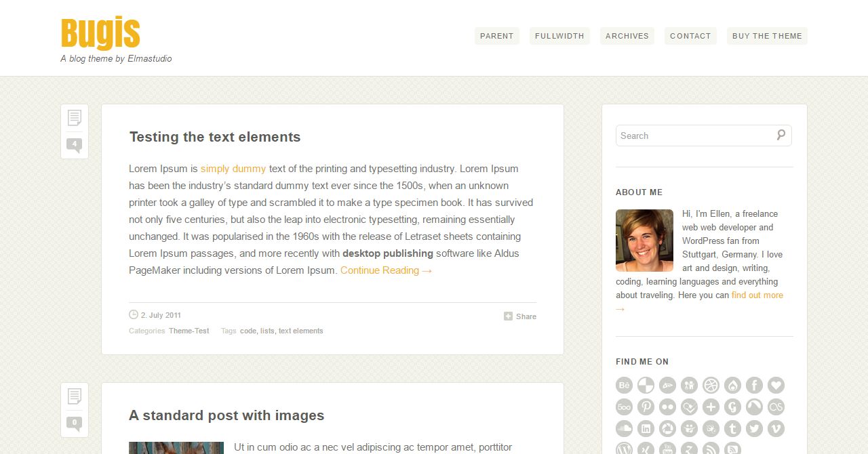Follow the Continue Reading link
Screen dimensions: 868x454
pyautogui.click(x=386, y=270)
